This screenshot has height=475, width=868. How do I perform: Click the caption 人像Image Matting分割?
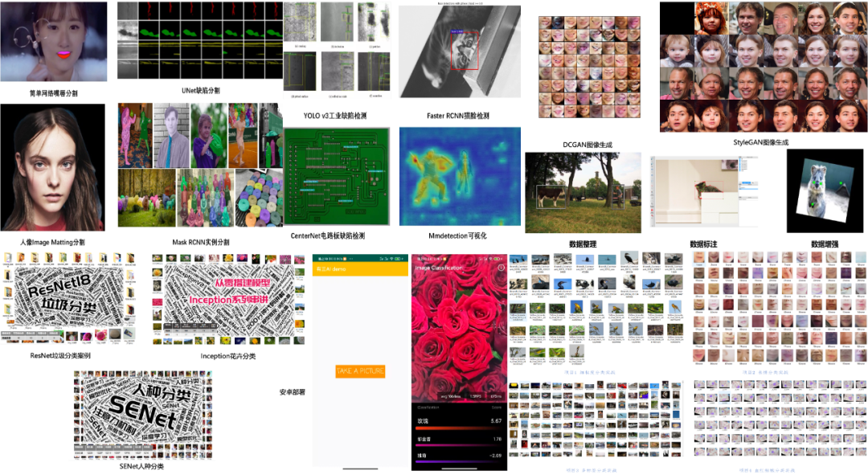pyautogui.click(x=52, y=243)
